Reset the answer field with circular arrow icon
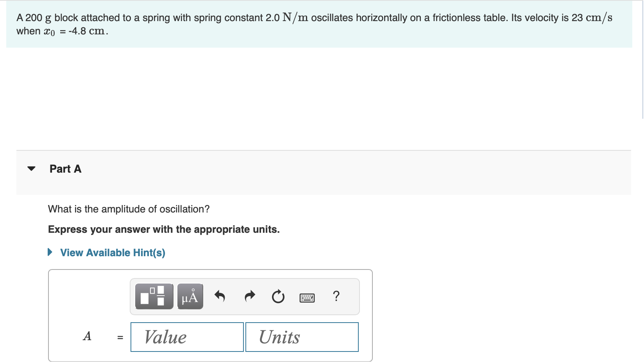Screen dimensions: 644x364 point(278,297)
